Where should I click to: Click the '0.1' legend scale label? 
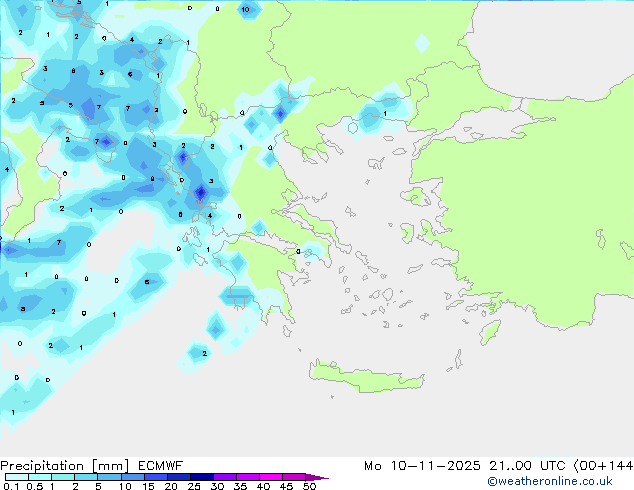click(11, 486)
